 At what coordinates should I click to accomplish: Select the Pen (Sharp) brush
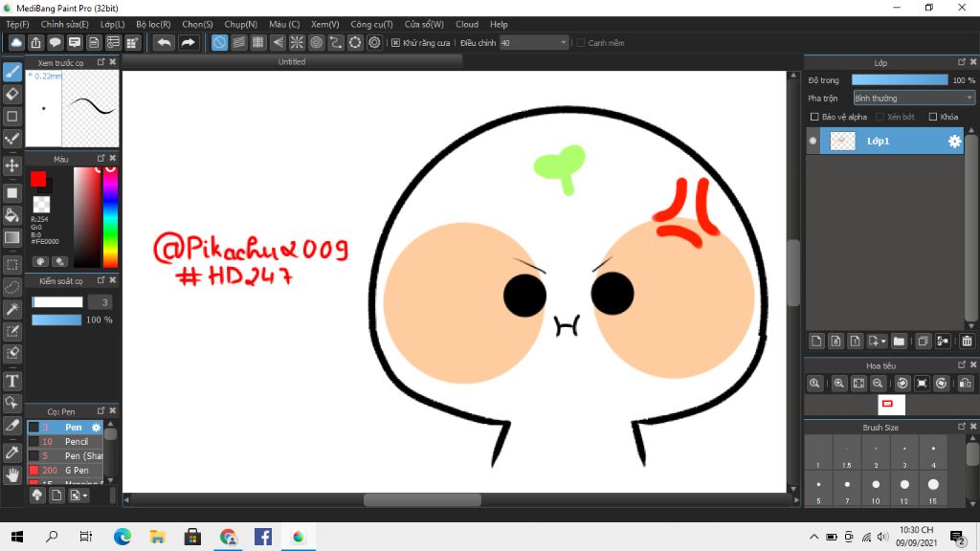(x=65, y=456)
